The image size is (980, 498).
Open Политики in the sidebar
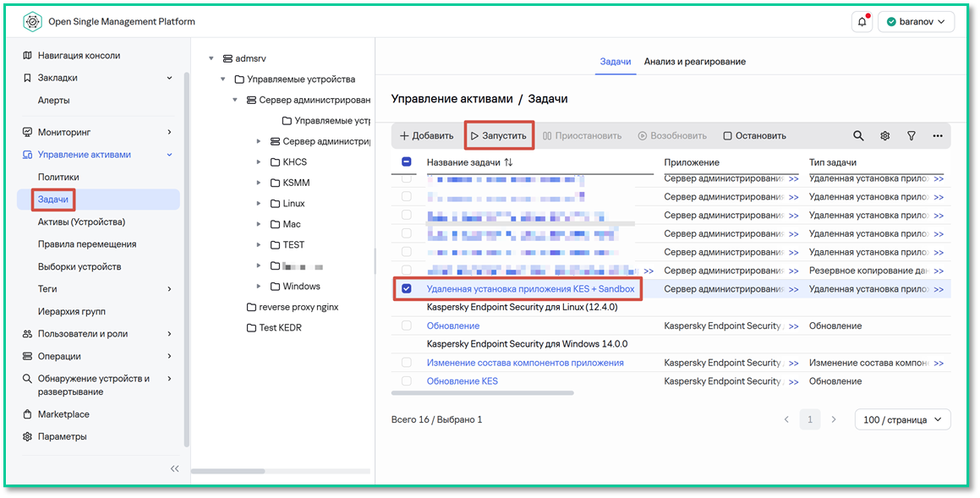(58, 178)
